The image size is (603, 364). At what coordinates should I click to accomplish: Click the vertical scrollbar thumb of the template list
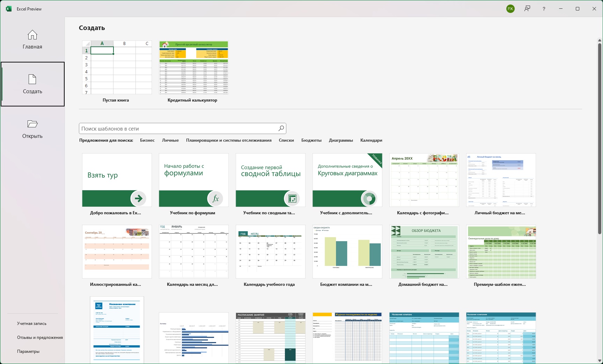pos(600,138)
